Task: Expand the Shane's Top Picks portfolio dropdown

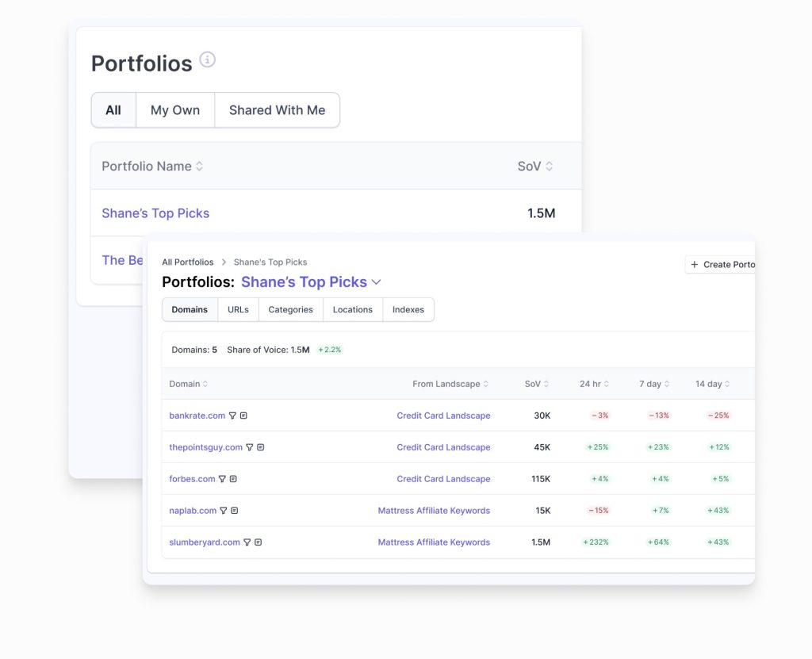Action: [x=377, y=282]
